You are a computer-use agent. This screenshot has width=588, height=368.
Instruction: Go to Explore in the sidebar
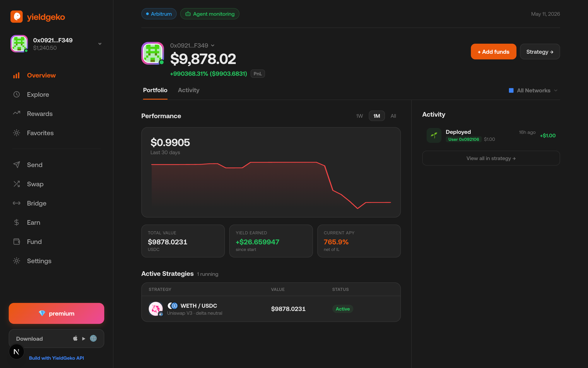point(57,94)
